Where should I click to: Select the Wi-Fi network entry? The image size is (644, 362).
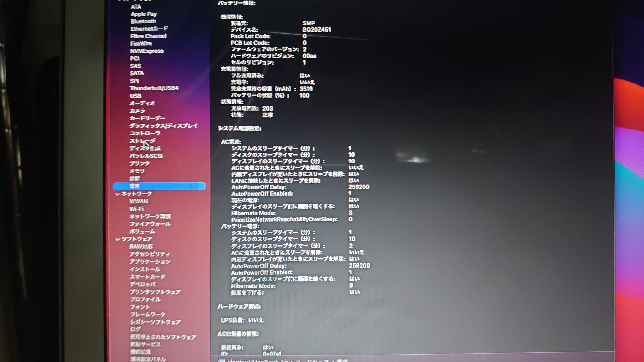137,209
